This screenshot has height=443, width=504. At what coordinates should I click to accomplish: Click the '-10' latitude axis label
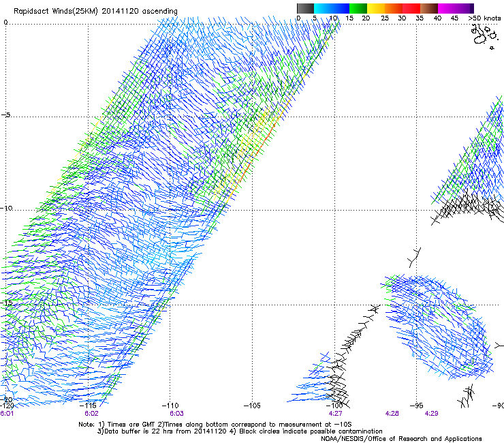[6, 208]
